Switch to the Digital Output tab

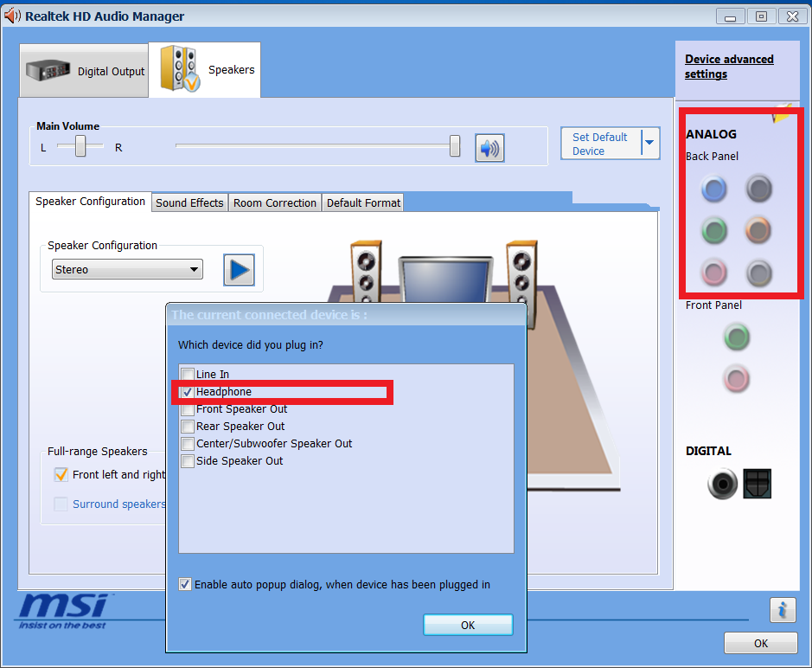(85, 71)
